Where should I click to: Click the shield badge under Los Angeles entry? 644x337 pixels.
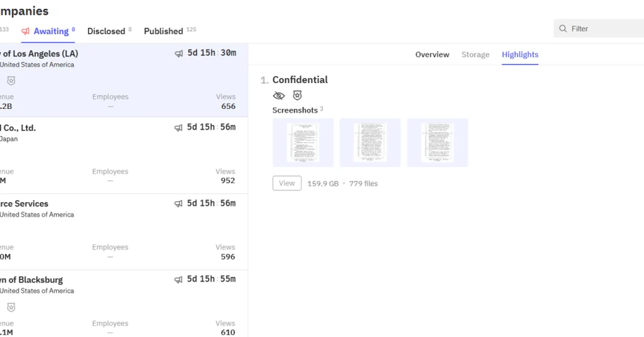pyautogui.click(x=11, y=80)
